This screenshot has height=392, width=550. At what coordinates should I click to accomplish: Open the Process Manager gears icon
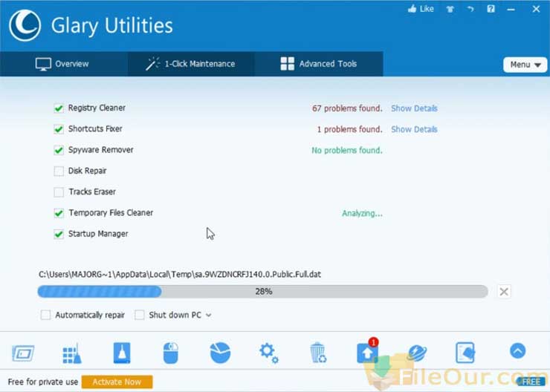pos(269,353)
